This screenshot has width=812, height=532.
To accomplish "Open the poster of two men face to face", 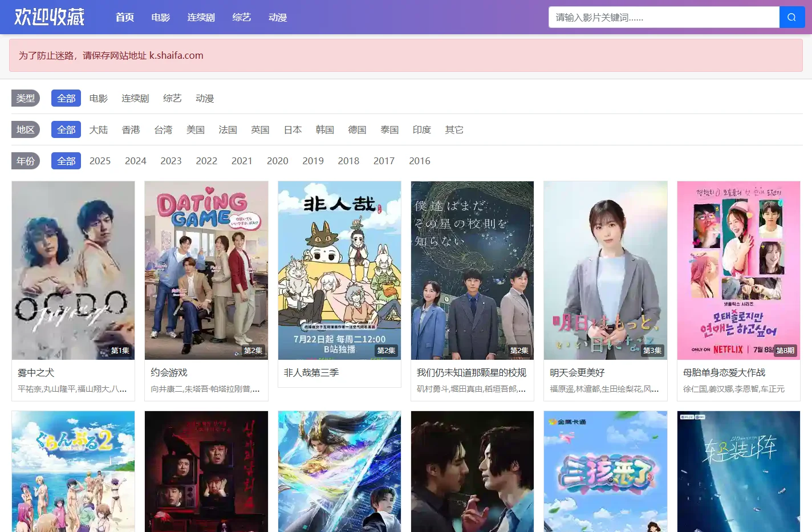I will coord(472,472).
